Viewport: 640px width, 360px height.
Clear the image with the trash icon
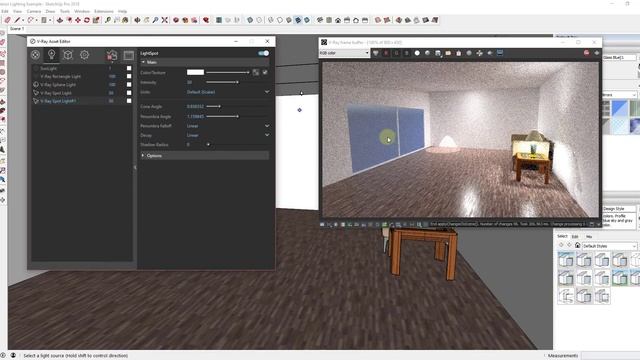coord(458,53)
